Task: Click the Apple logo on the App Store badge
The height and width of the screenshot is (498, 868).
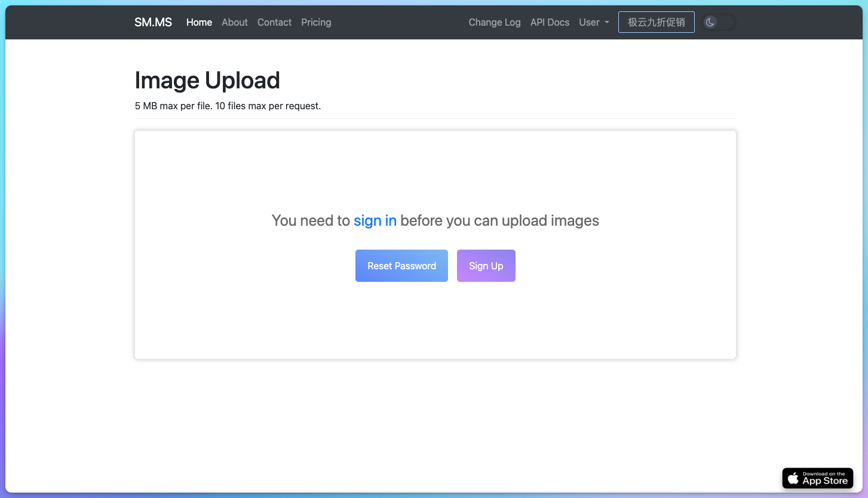Action: pos(793,478)
